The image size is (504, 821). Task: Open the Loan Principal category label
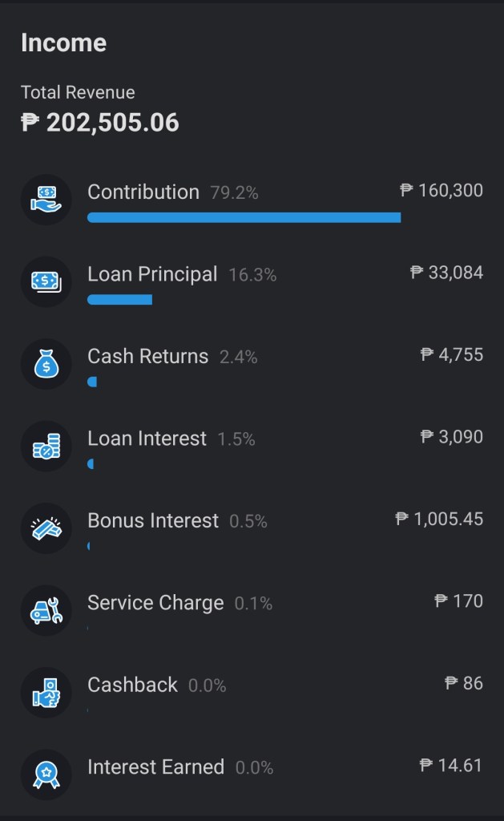152,274
